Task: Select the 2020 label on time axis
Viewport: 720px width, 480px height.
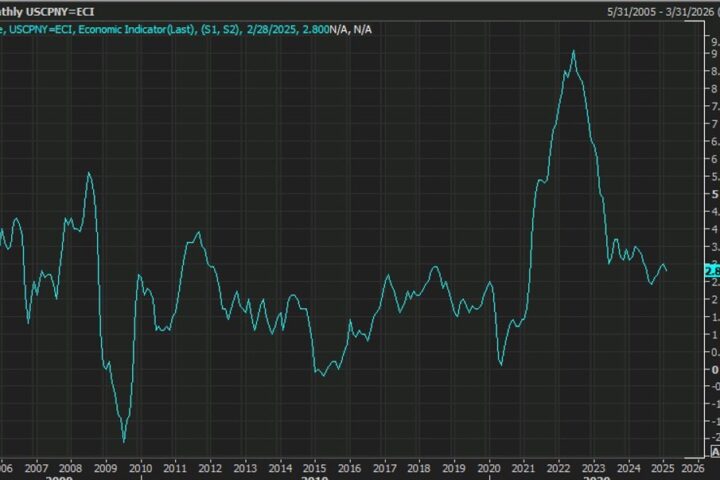Action: 488,467
